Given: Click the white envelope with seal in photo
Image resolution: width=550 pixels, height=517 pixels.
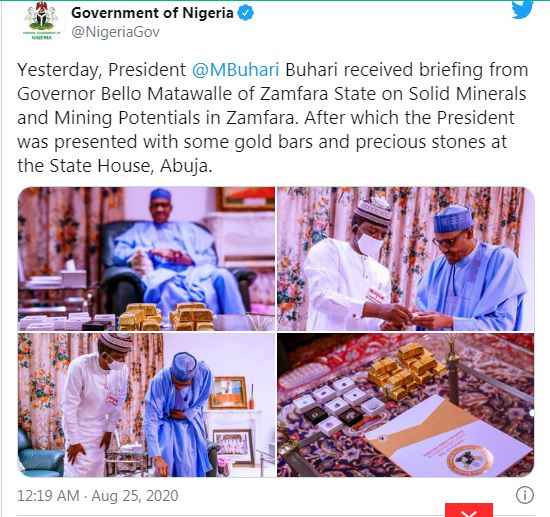Looking at the screenshot, I should tap(451, 438).
